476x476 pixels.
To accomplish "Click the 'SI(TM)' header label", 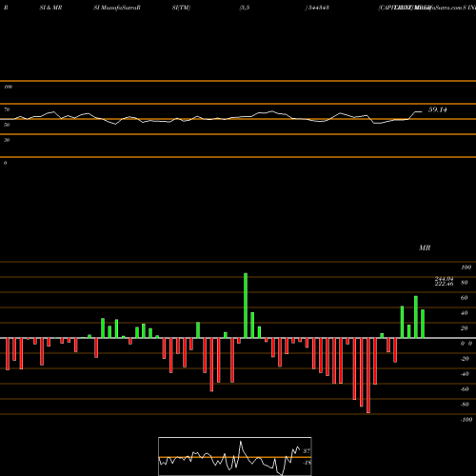I will coord(181,8).
